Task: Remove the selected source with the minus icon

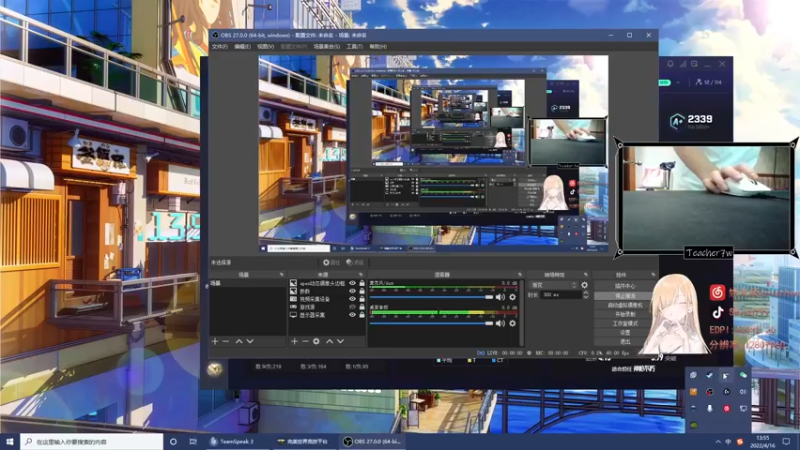Action: click(x=305, y=341)
